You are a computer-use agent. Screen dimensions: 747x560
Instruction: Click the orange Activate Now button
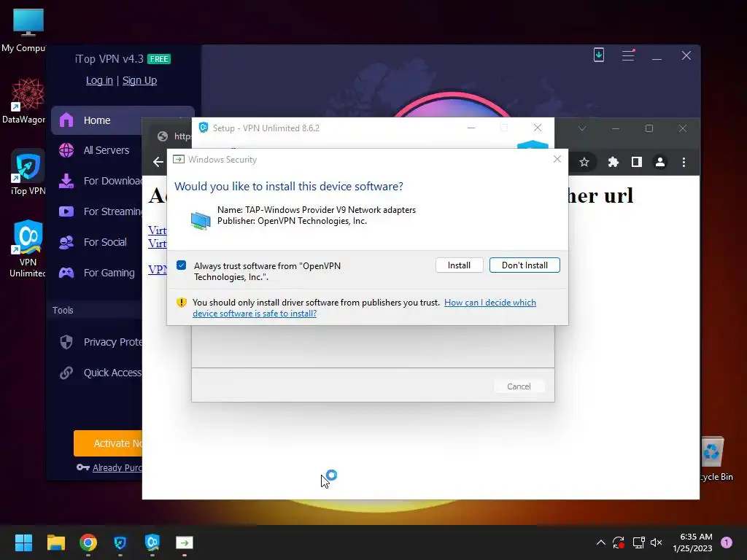click(108, 443)
